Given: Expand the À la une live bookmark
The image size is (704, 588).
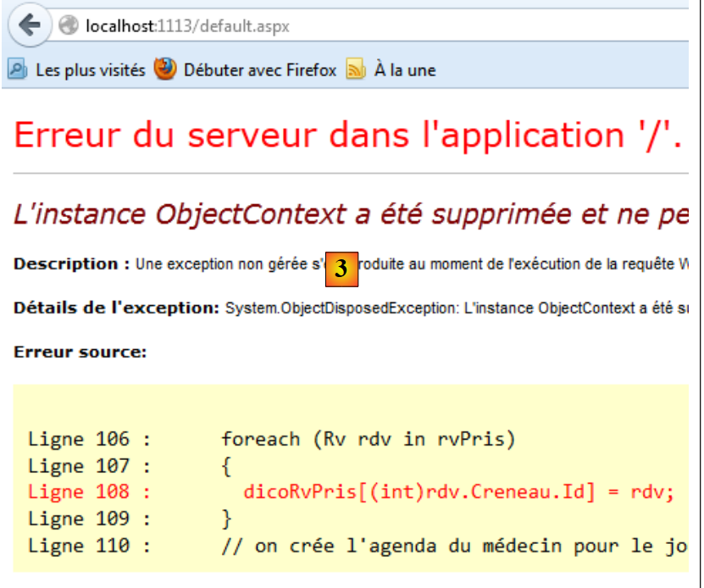Looking at the screenshot, I should pyautogui.click(x=405, y=70).
